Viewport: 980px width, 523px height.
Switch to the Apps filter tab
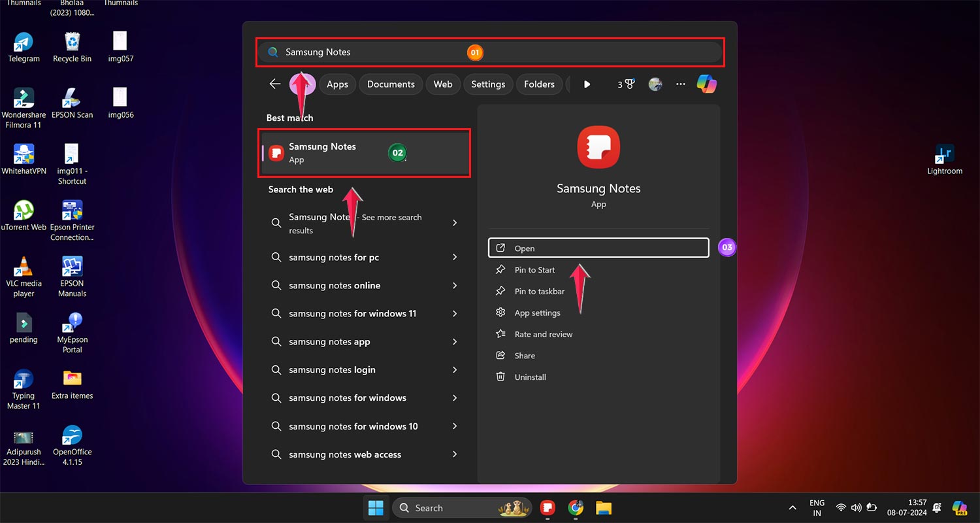point(337,84)
